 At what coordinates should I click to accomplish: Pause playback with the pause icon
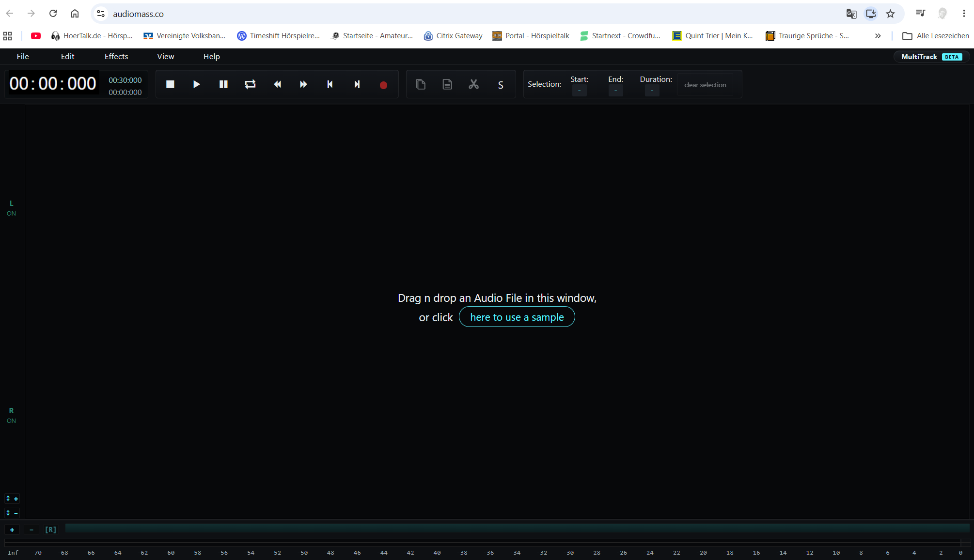(x=223, y=84)
